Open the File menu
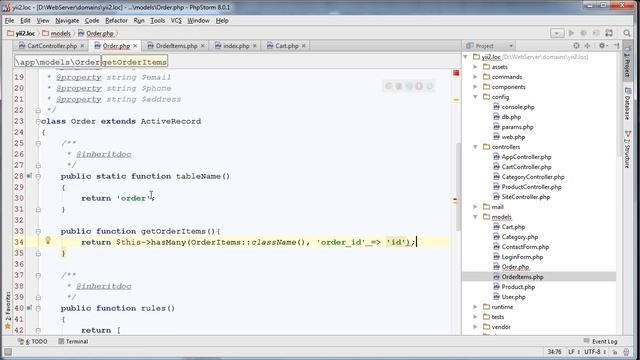Image resolution: width=640 pixels, height=360 pixels. click(x=9, y=20)
